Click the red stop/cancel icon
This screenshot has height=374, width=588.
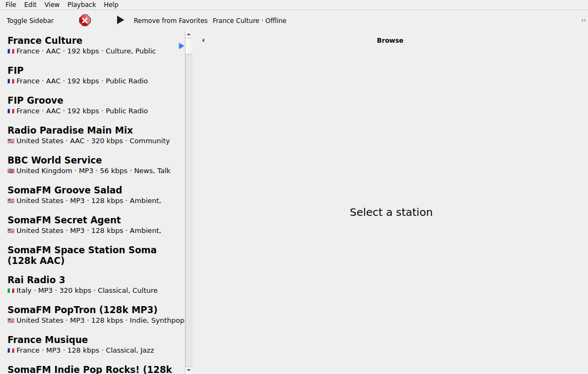pyautogui.click(x=85, y=20)
